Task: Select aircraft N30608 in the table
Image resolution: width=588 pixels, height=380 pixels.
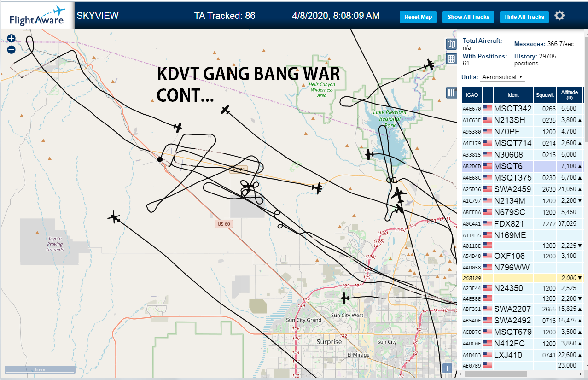Action: point(523,155)
